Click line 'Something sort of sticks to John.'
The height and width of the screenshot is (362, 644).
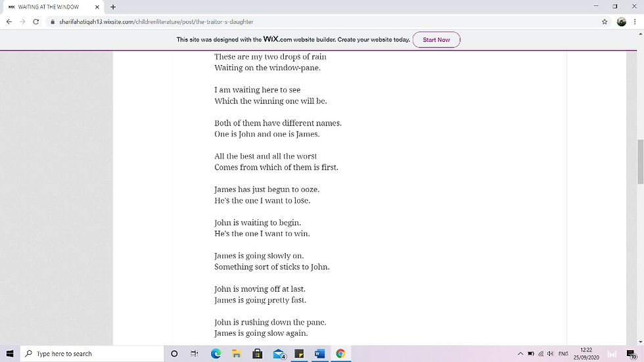(272, 267)
